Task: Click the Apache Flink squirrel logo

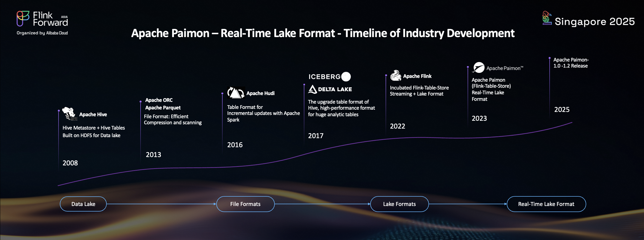Action: coord(395,75)
